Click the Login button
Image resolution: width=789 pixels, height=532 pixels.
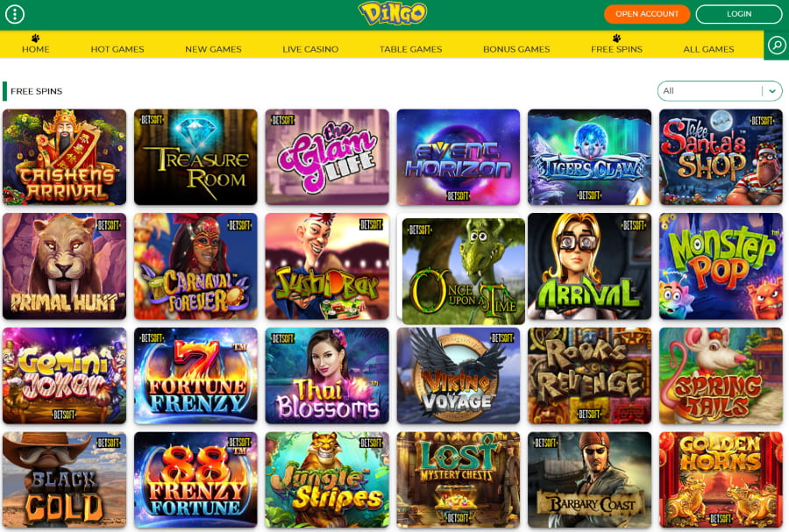click(x=739, y=14)
